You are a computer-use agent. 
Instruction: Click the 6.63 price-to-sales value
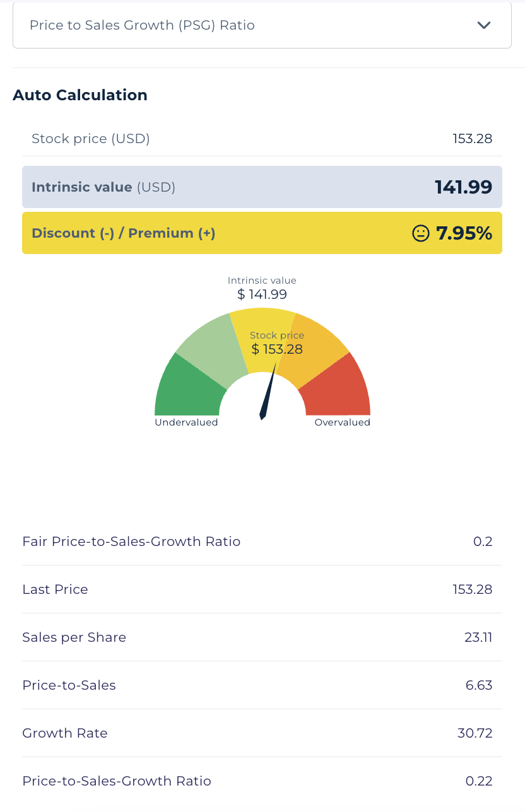click(x=479, y=685)
